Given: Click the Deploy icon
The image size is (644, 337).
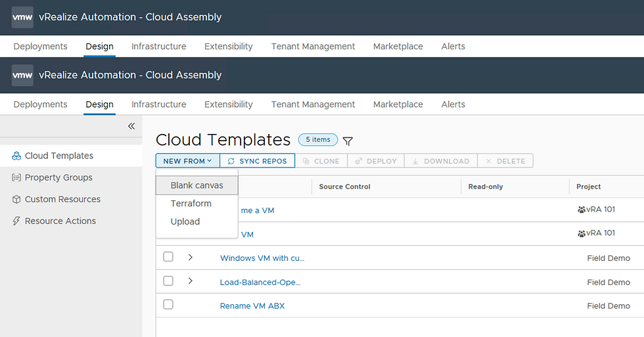Looking at the screenshot, I should coord(358,162).
